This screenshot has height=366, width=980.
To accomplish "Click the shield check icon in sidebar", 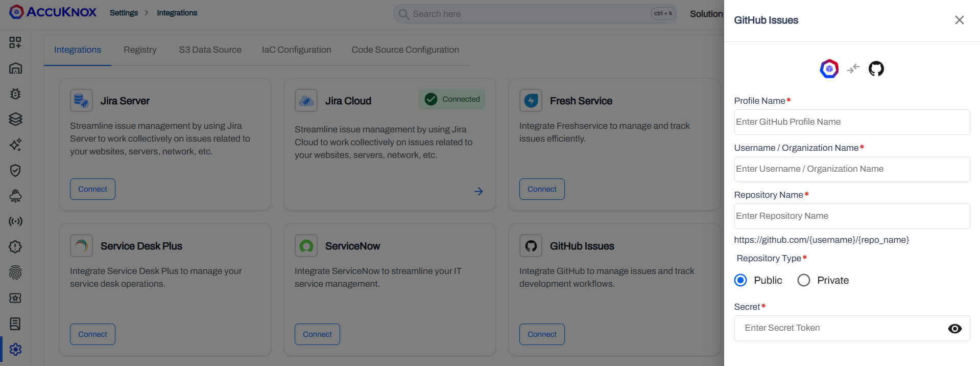I will (15, 170).
